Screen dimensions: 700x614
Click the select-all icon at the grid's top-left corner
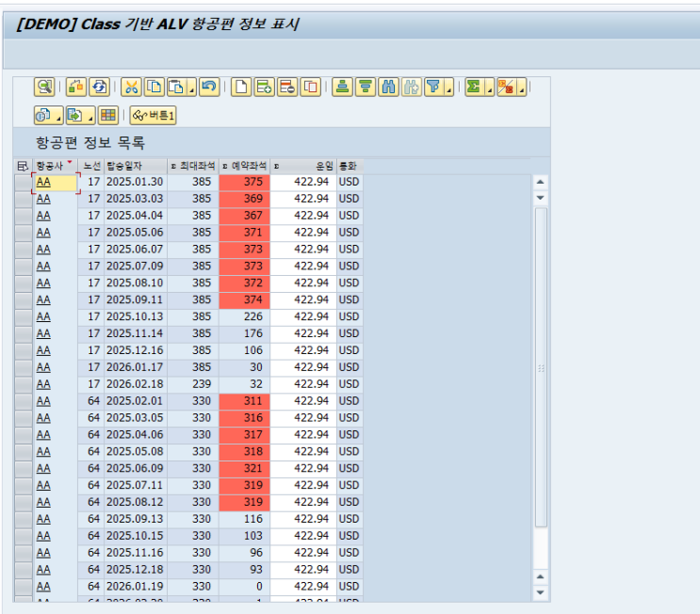tap(23, 167)
